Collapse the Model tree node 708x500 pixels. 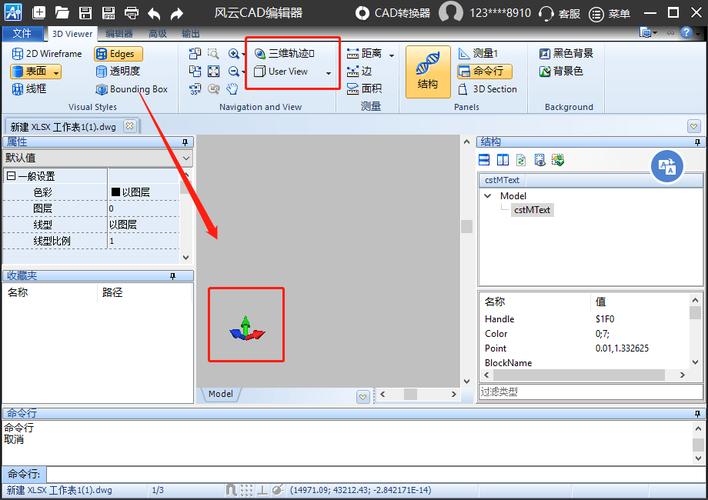point(488,196)
